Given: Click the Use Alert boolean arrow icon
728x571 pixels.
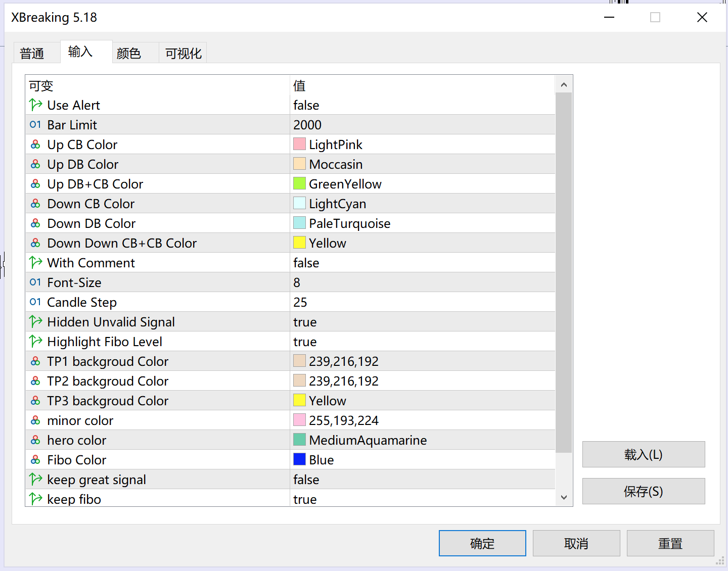Looking at the screenshot, I should click(35, 105).
